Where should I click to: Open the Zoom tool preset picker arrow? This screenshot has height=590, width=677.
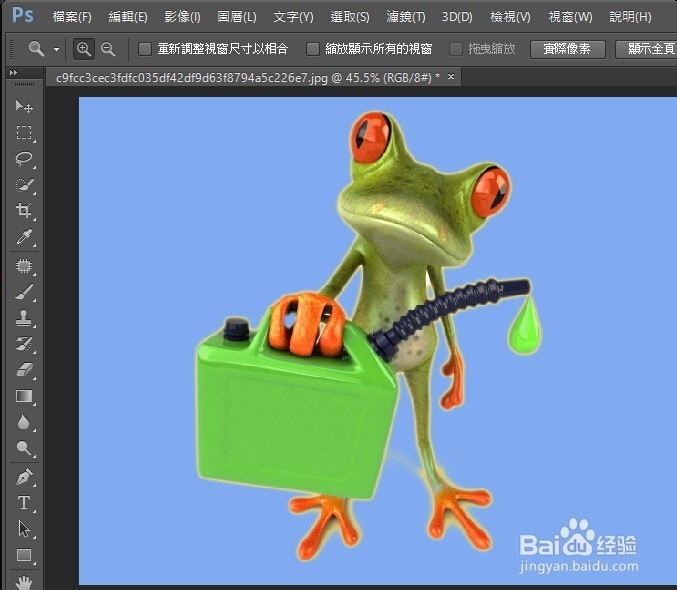[x=57, y=49]
